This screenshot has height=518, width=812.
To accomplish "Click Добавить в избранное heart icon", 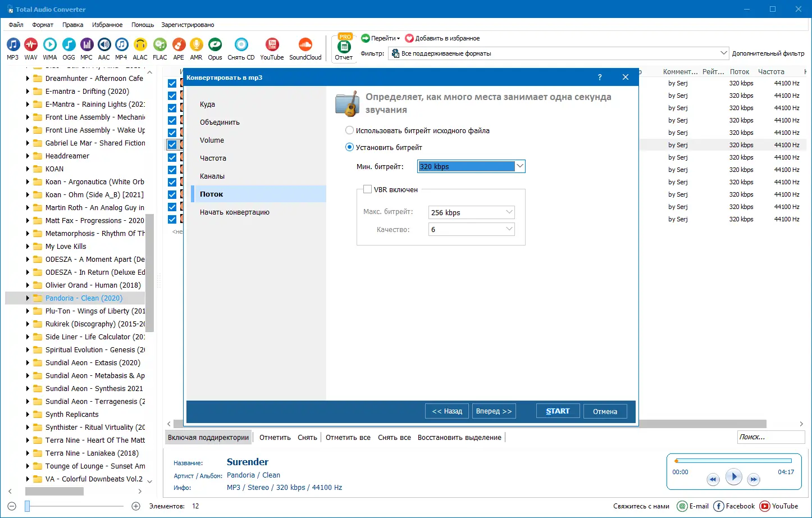I will tap(409, 38).
